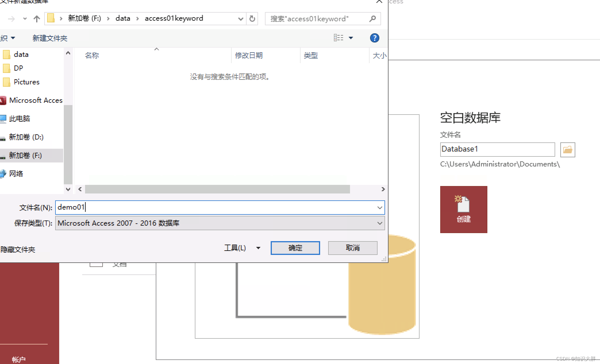This screenshot has height=364, width=600.
Task: Click Access Database1 file name field
Action: (x=497, y=149)
